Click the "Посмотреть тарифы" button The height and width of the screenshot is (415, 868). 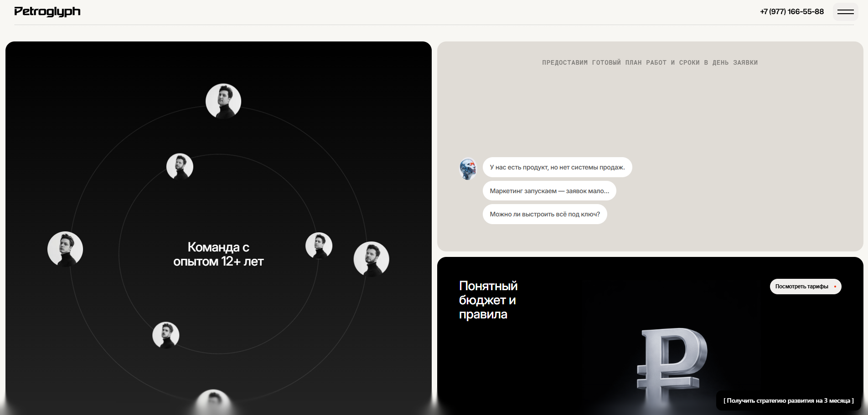806,287
